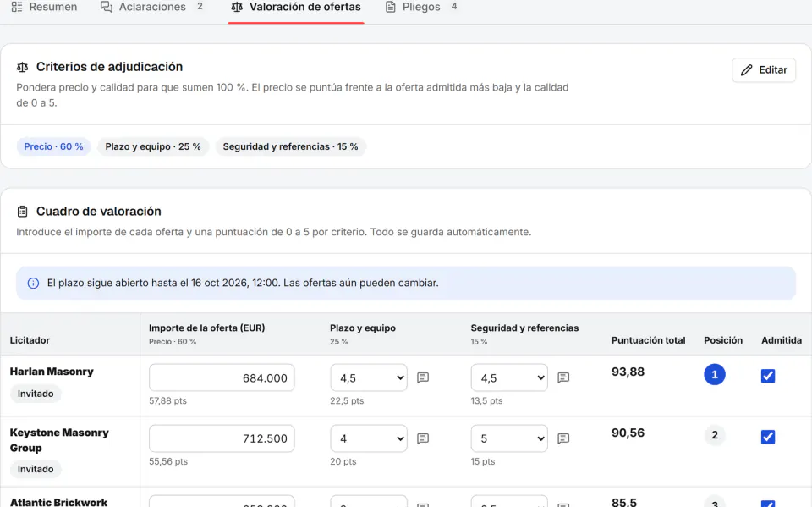Click the scales icon on Valoración de ofertas tab
812x507 pixels.
pyautogui.click(x=237, y=7)
